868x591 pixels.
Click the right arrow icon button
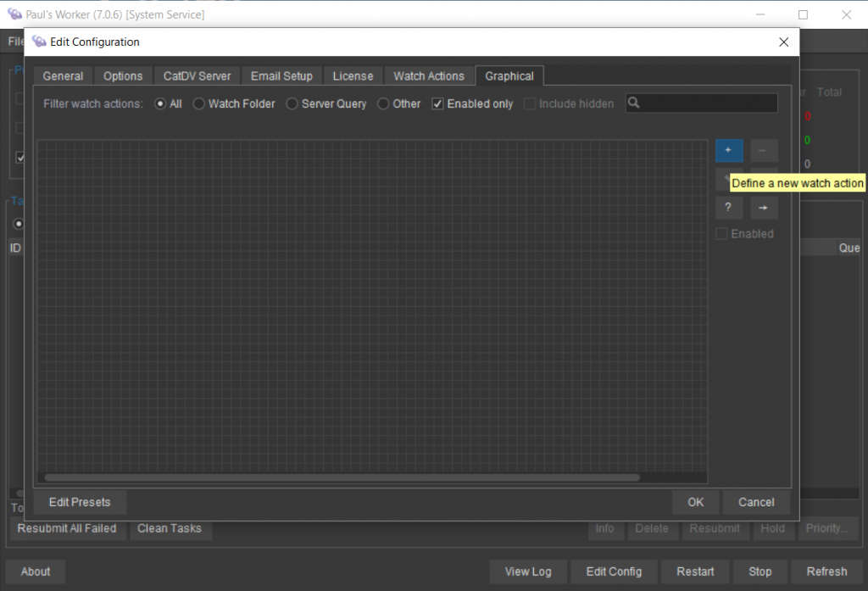click(x=764, y=208)
